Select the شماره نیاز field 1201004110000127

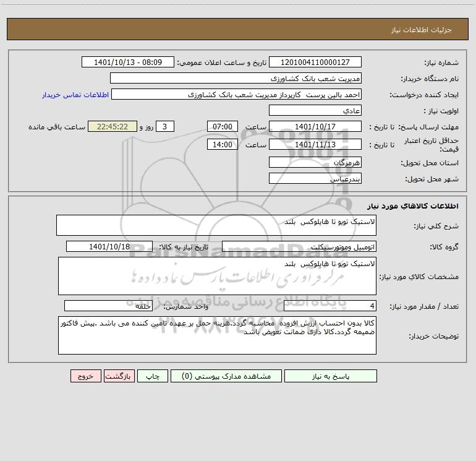[x=315, y=62]
